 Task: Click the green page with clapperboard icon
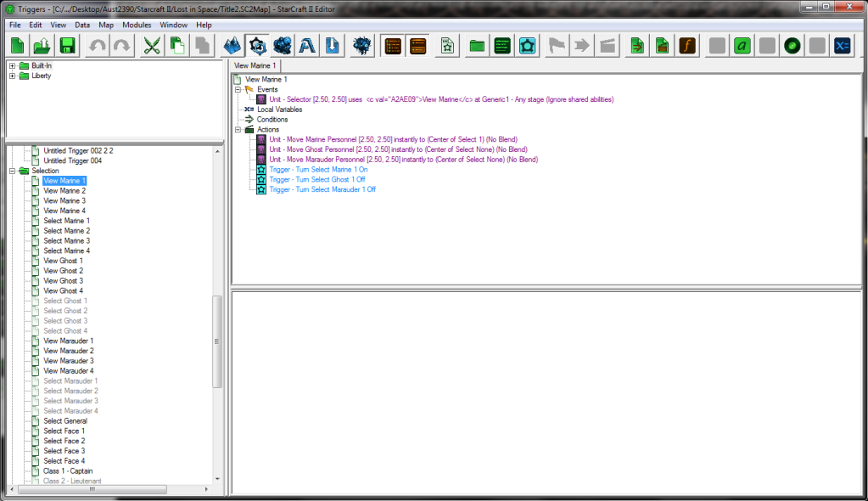662,46
